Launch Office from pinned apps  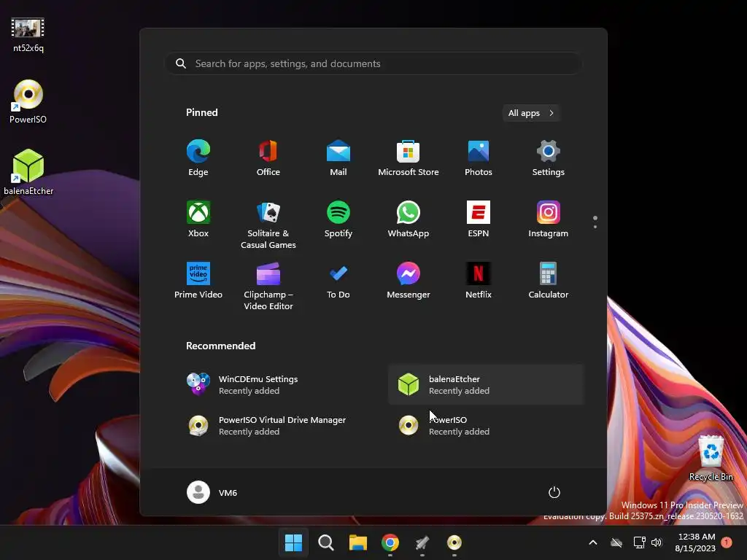pos(268,157)
